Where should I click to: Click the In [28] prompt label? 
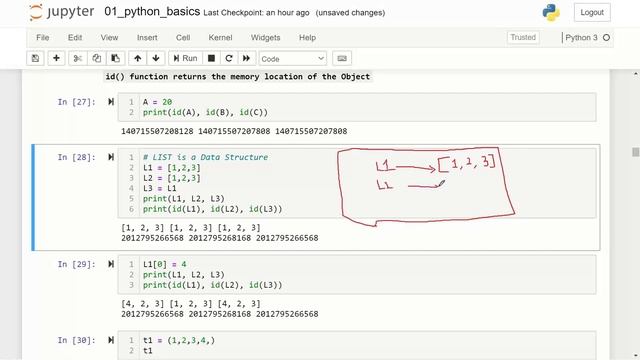coord(76,157)
